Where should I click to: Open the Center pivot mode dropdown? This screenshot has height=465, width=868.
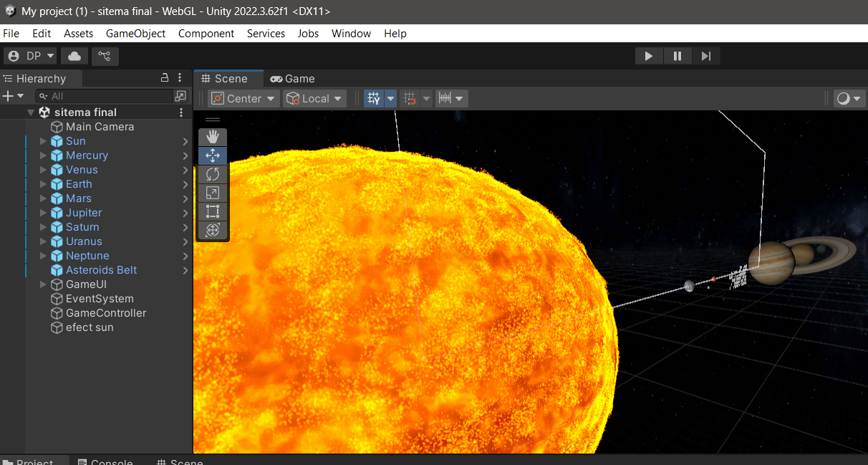[243, 99]
